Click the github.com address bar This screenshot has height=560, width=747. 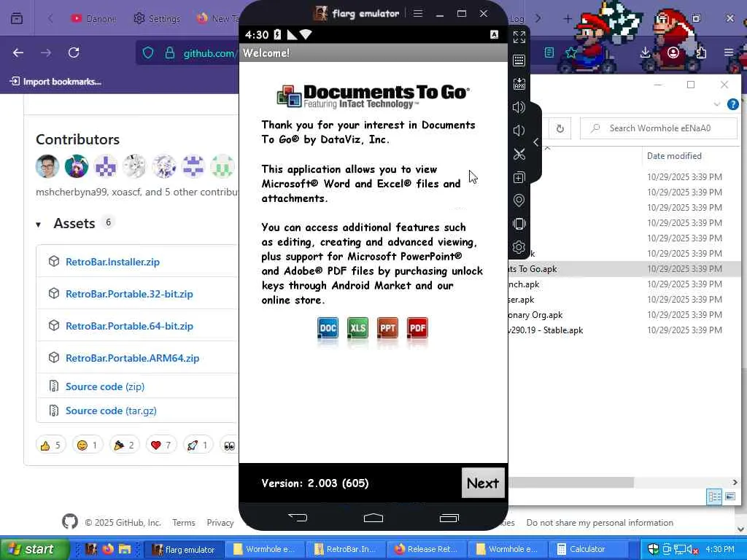point(209,52)
